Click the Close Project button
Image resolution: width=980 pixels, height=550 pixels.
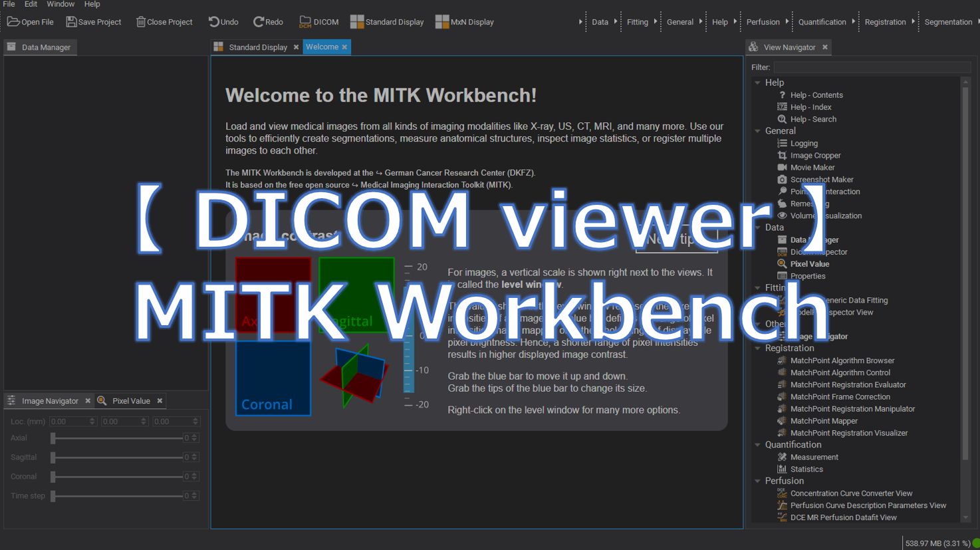(x=164, y=21)
